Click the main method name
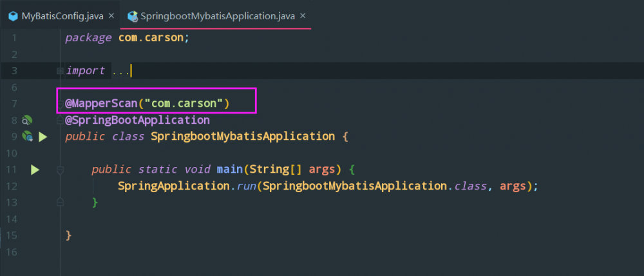This screenshot has height=276, width=644. tap(230, 170)
